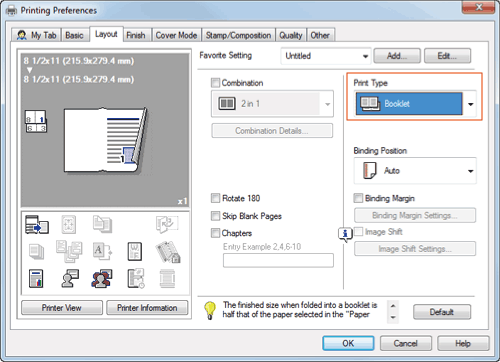Viewport: 500px width, 362px height.
Task: Click the hint text scroll up arrow
Action: (x=393, y=306)
